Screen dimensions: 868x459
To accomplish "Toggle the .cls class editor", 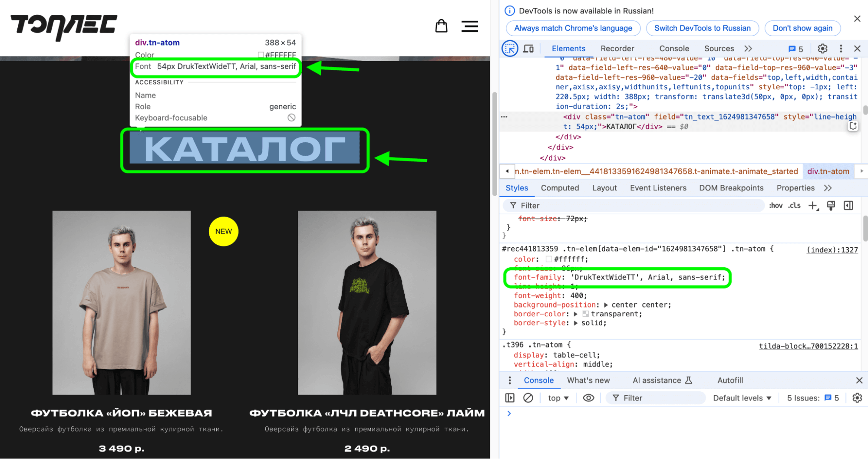I will coord(795,206).
